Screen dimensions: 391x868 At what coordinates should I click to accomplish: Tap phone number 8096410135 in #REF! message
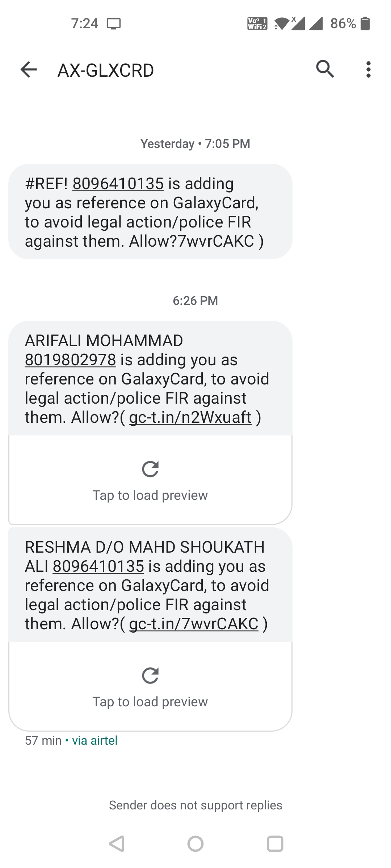pyautogui.click(x=118, y=184)
